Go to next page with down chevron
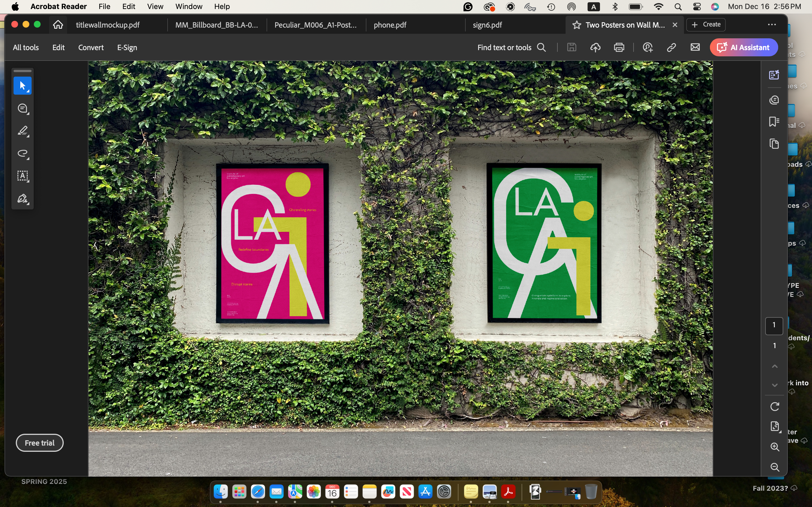 (775, 385)
